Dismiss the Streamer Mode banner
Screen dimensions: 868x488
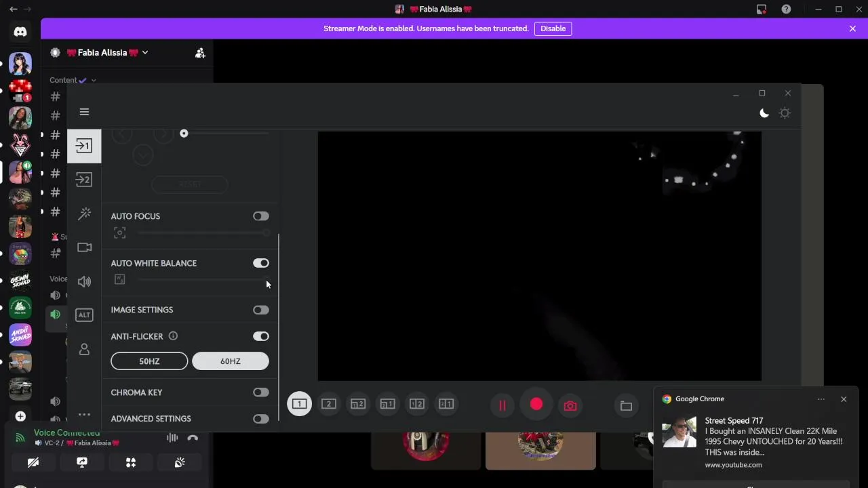852,28
